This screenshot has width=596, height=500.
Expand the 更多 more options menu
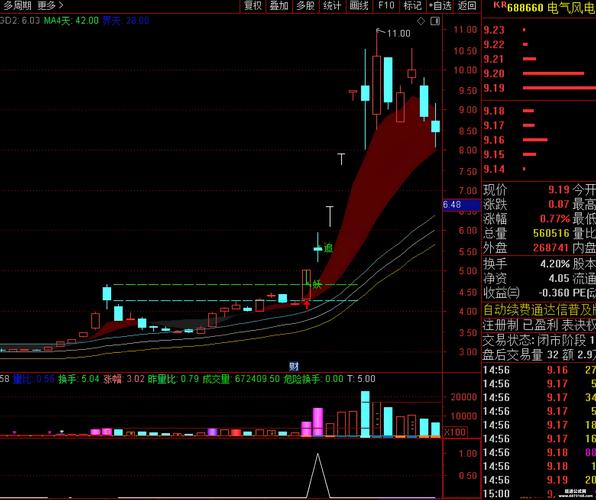[50, 6]
